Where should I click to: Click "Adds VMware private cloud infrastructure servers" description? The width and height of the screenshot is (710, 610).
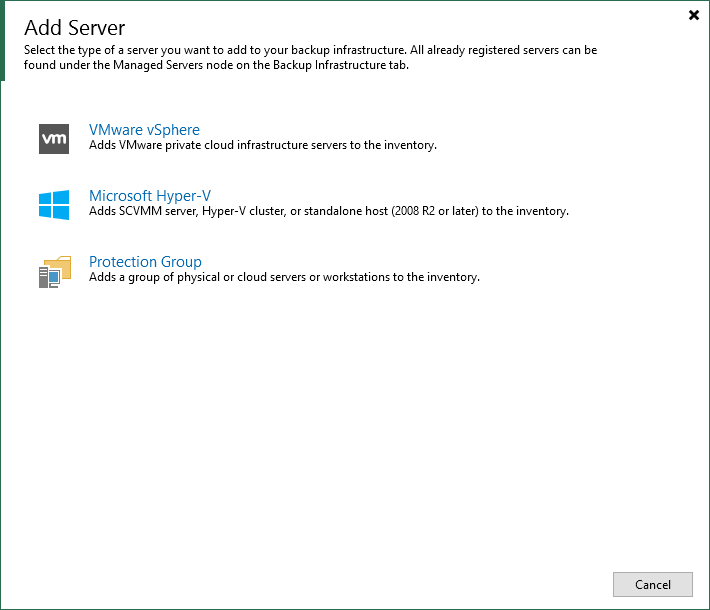coord(263,145)
